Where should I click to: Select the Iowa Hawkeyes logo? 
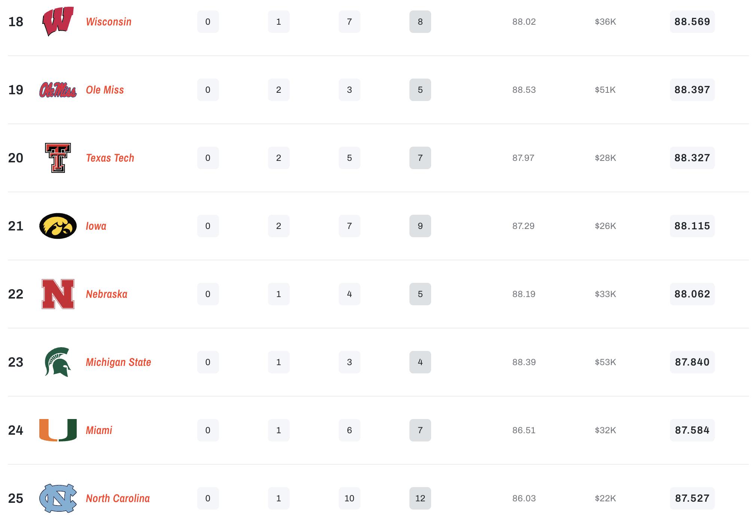click(x=58, y=226)
